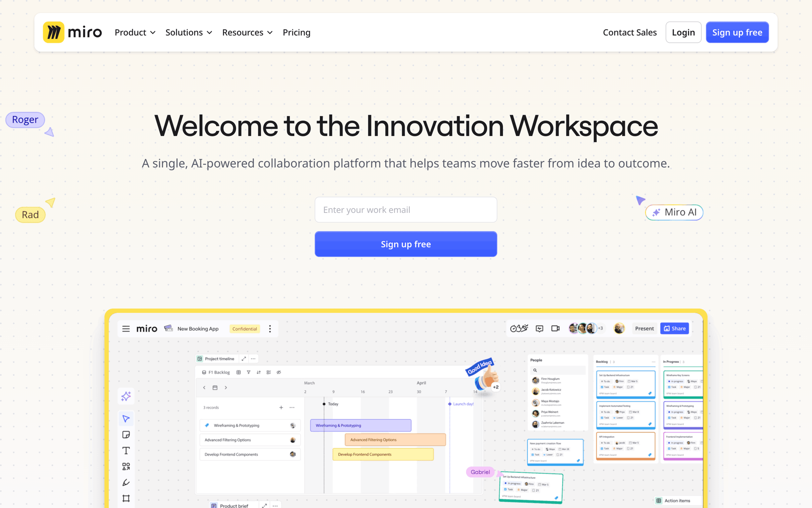Viewport: 812px width, 508px height.
Task: Expand the Solutions menu
Action: click(x=189, y=33)
